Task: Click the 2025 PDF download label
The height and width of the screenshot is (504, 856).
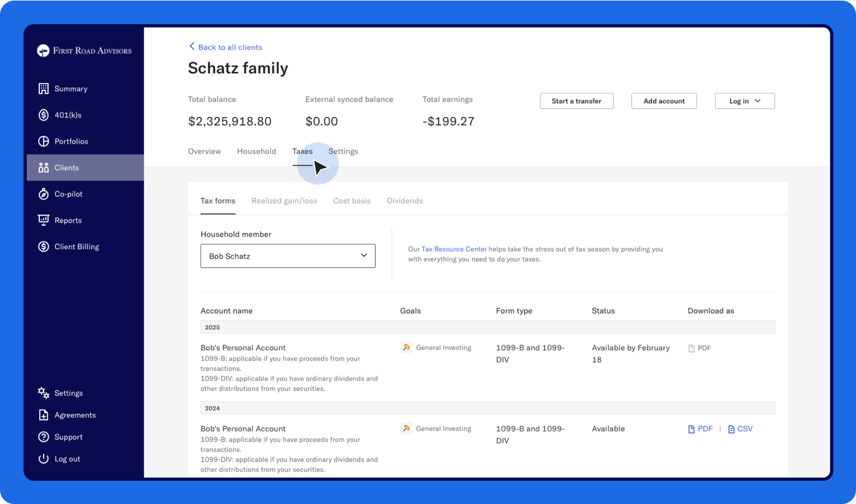Action: (x=704, y=348)
